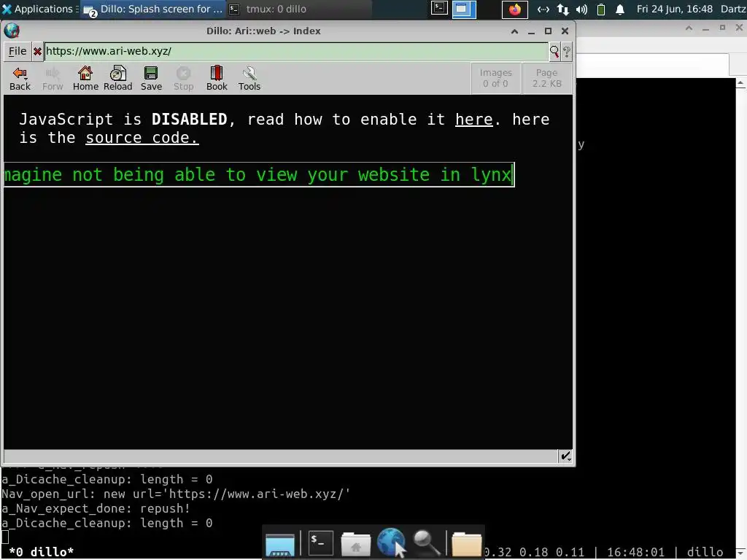
Task: Open application finder magnifier in dock
Action: [x=426, y=542]
